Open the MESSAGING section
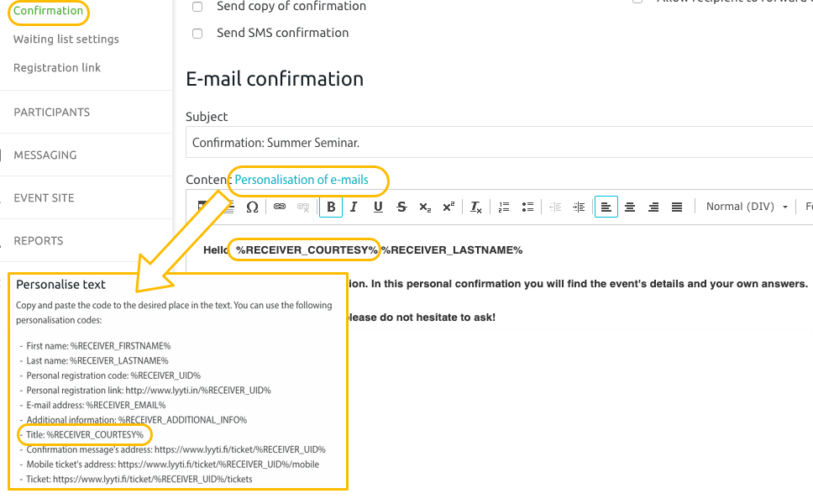The image size is (813, 504). pos(45,155)
